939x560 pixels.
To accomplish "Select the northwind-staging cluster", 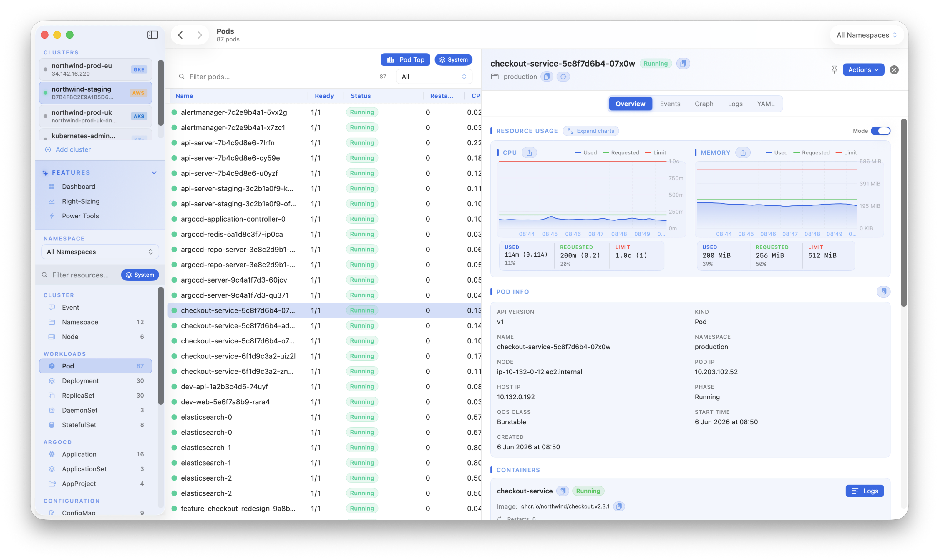I will tap(95, 93).
